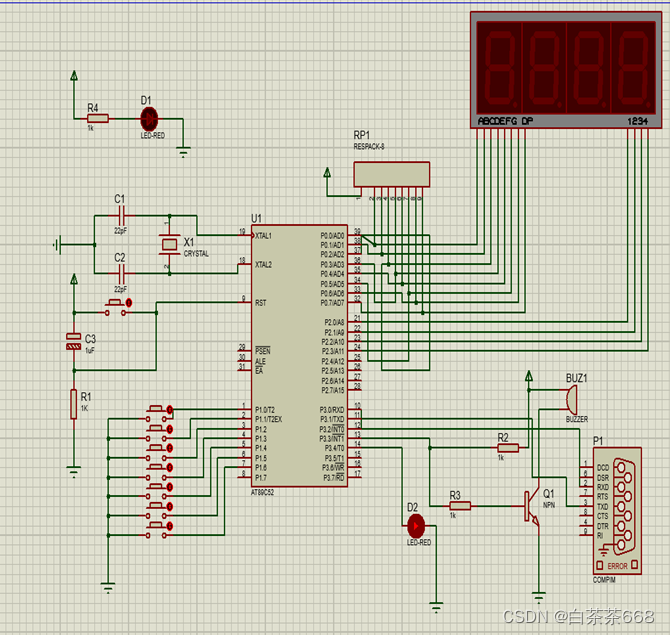Select the D2 LED-RED near R3
Screen dimensions: 670x635
417,524
